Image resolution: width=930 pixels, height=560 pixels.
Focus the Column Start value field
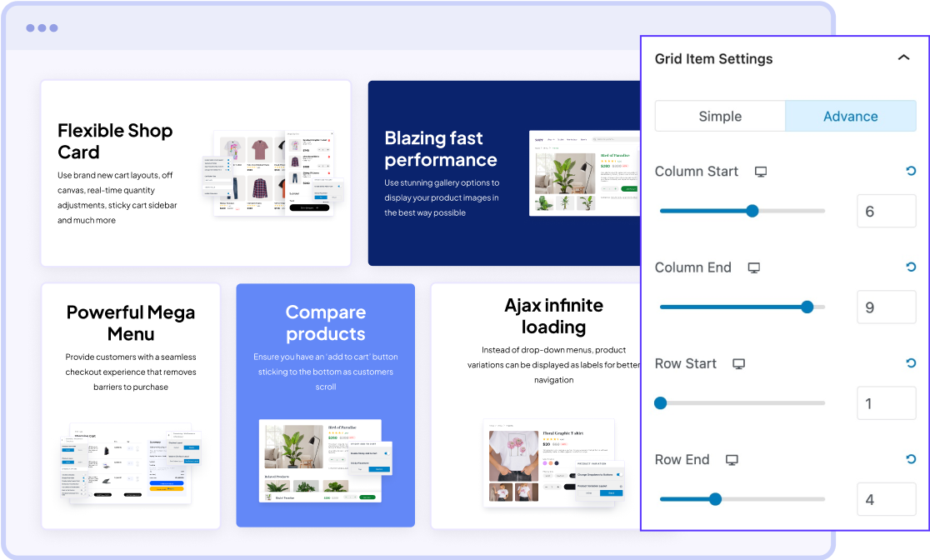[x=886, y=212]
